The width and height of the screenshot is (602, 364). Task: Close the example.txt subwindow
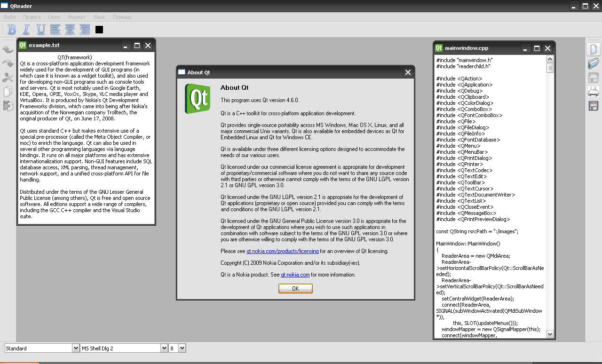[148, 46]
